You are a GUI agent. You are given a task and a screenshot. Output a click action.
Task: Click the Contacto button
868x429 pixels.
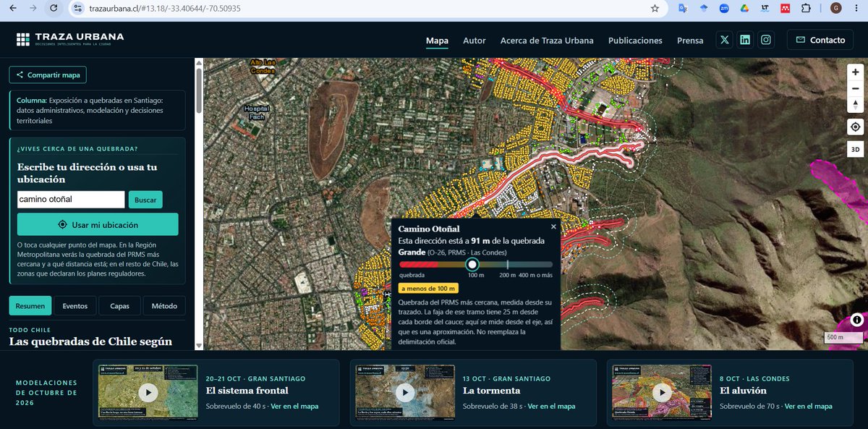(820, 40)
